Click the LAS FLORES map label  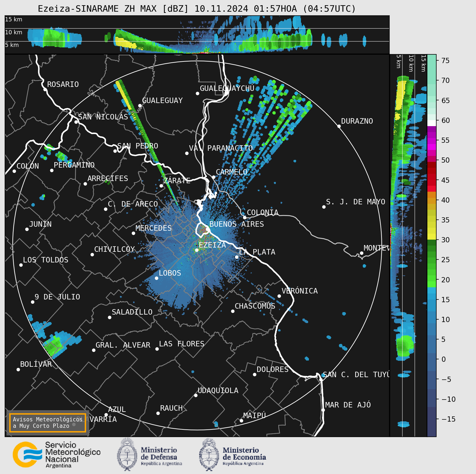pos(182,344)
